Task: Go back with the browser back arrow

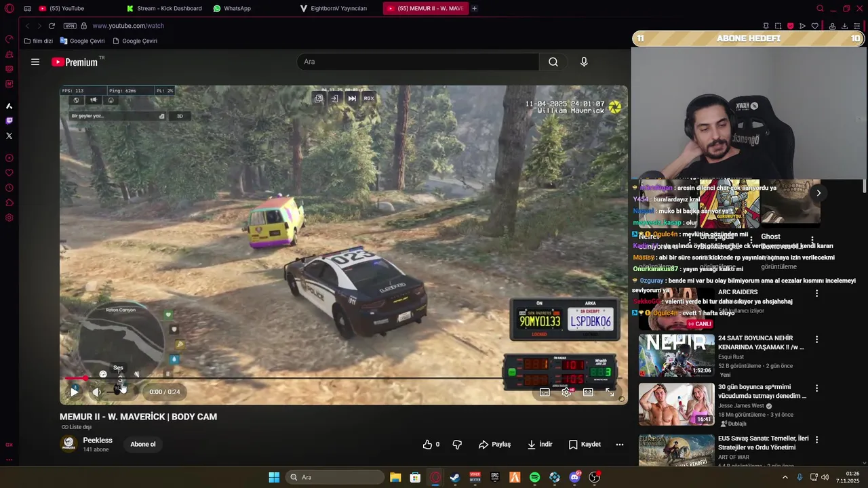Action: (x=27, y=26)
